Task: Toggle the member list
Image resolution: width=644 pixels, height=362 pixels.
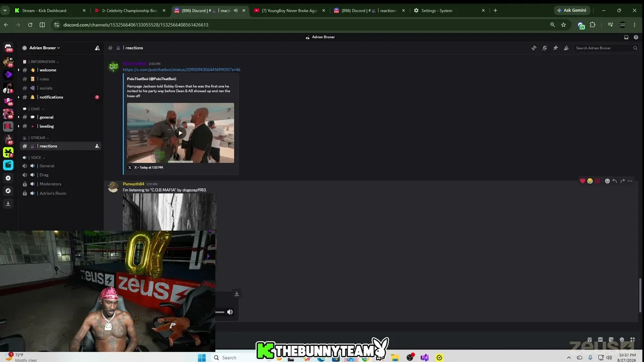Action: click(566, 48)
